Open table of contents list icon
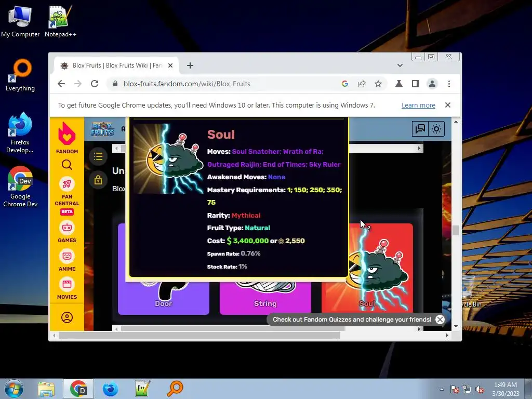This screenshot has width=532, height=399. (x=98, y=156)
